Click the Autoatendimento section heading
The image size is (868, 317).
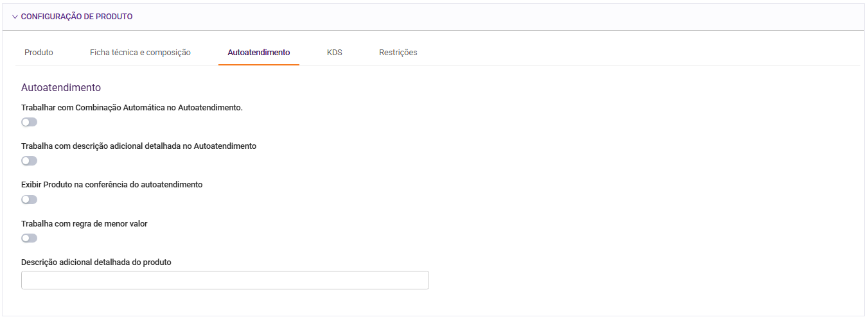(60, 87)
